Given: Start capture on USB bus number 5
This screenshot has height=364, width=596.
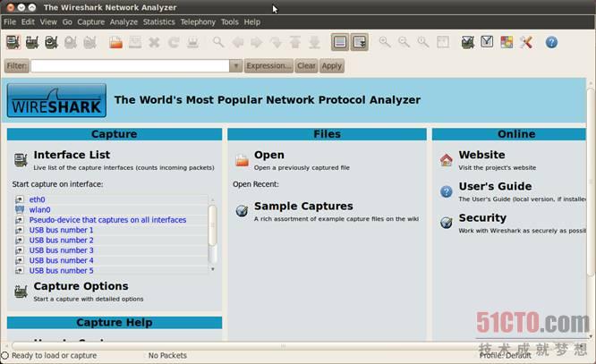Looking at the screenshot, I should coord(61,270).
